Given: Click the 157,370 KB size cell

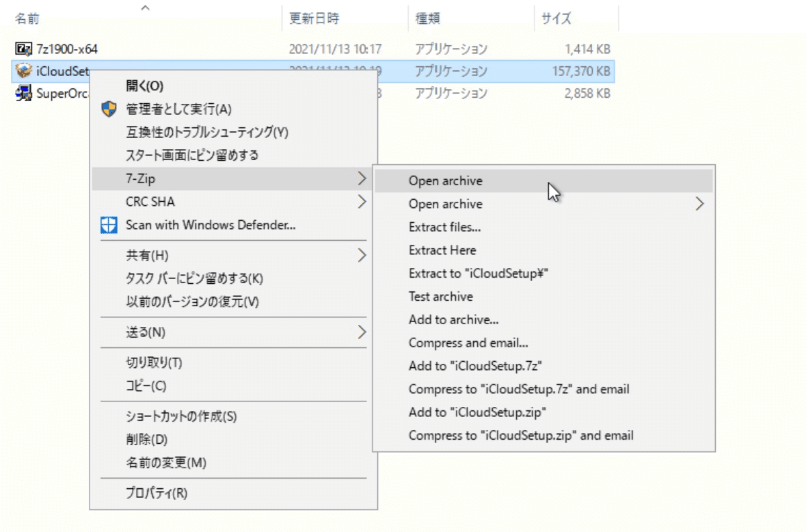Looking at the screenshot, I should tap(581, 71).
